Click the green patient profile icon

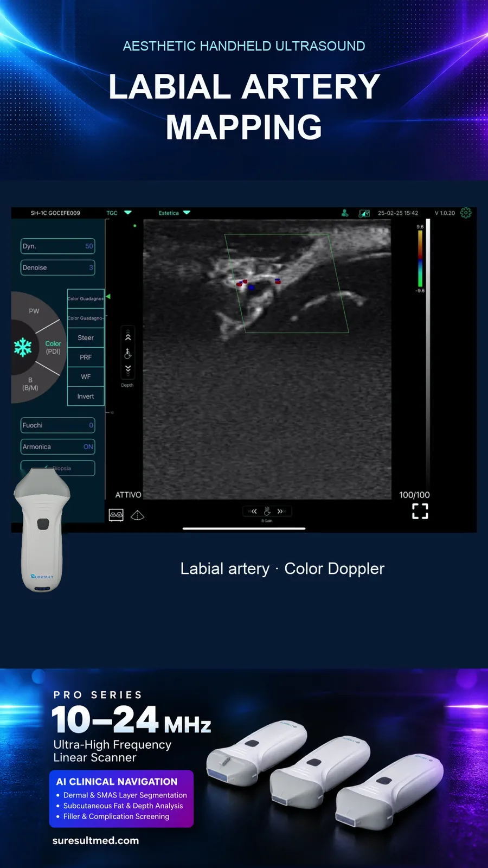(344, 213)
